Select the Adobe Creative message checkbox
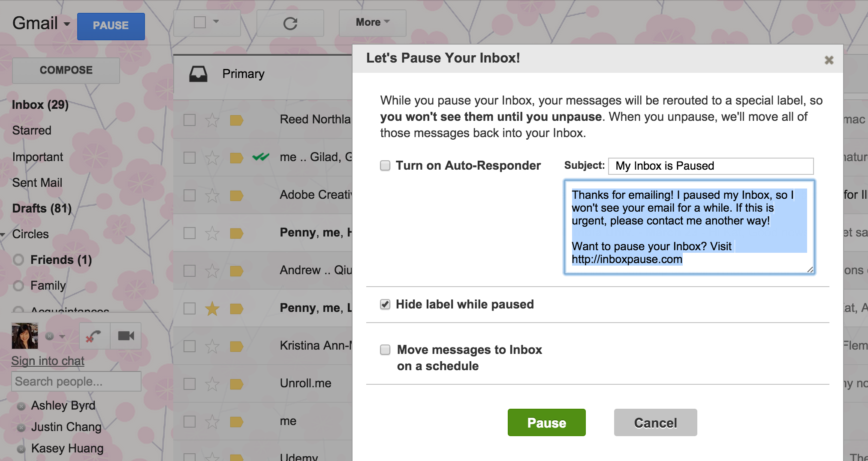 (x=190, y=195)
